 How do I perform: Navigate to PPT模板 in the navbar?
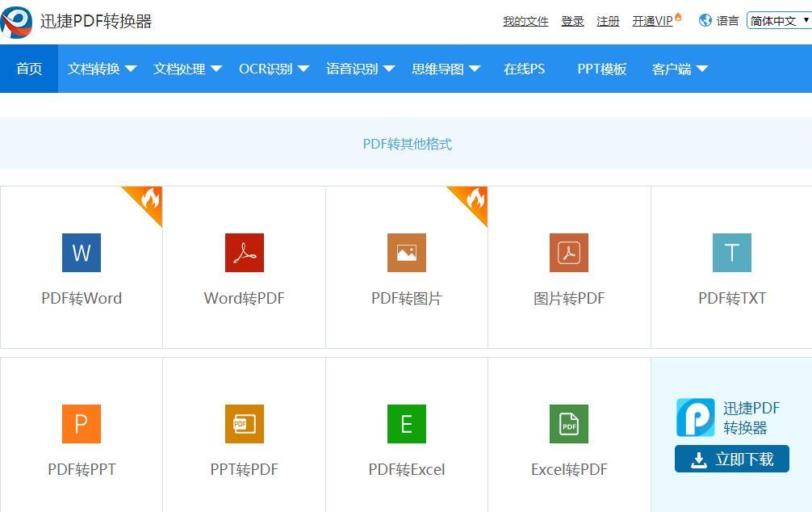pos(601,69)
